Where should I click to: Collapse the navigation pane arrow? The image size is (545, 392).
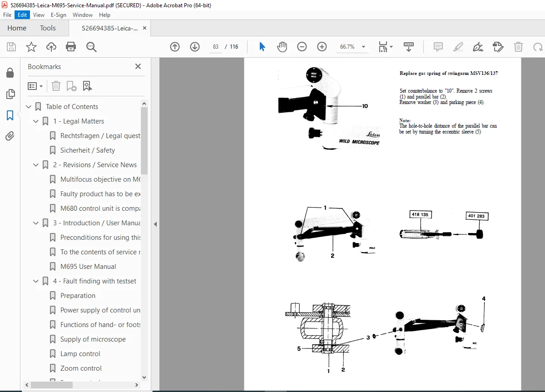coord(155,224)
